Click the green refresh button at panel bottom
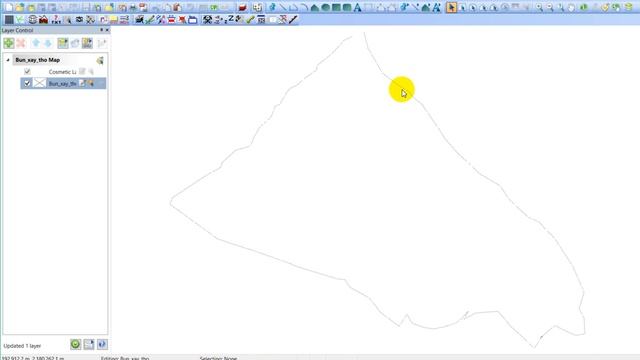This screenshot has height=360, width=640. (x=76, y=344)
